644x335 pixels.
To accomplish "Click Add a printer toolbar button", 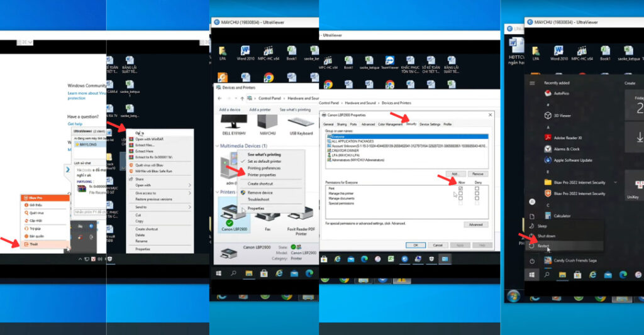I will pos(260,109).
